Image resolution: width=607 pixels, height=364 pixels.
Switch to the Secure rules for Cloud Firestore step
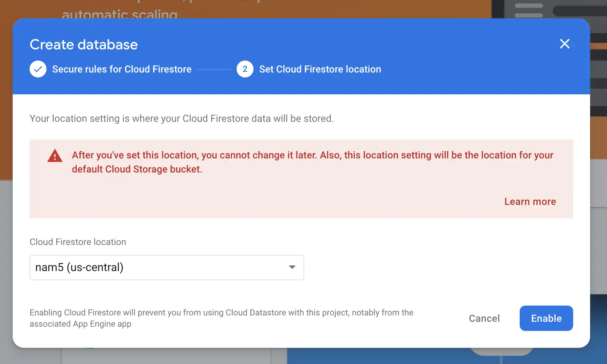121,69
